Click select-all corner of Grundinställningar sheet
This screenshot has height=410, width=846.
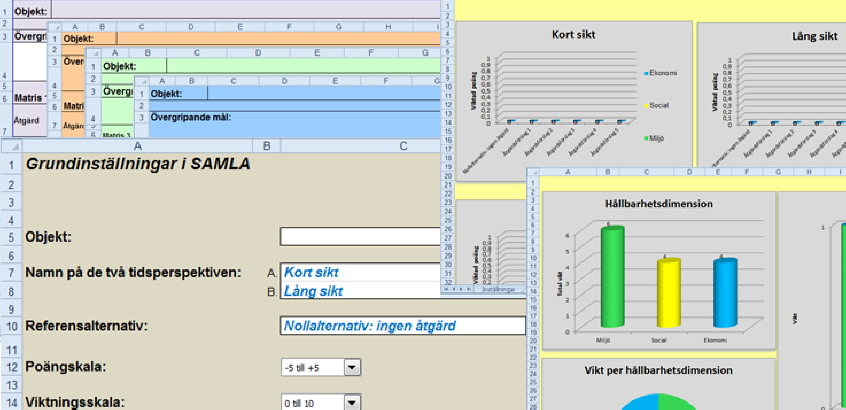tap(11, 146)
